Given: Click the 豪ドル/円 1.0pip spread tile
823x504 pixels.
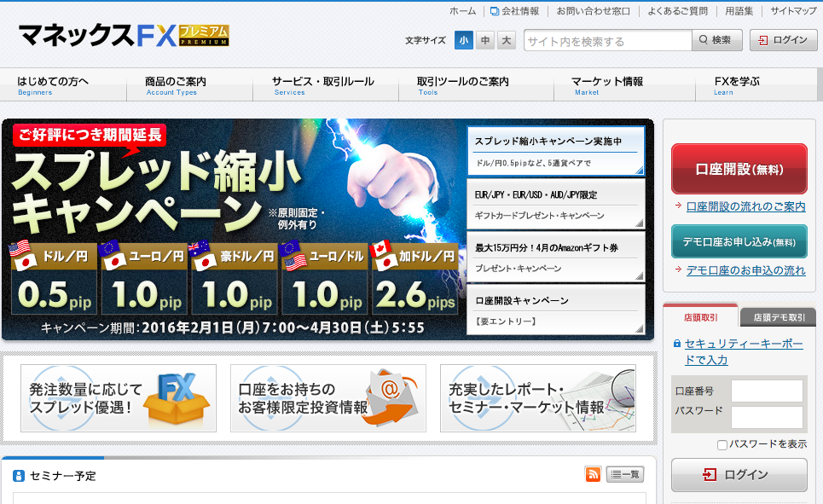Looking at the screenshot, I should tap(234, 278).
